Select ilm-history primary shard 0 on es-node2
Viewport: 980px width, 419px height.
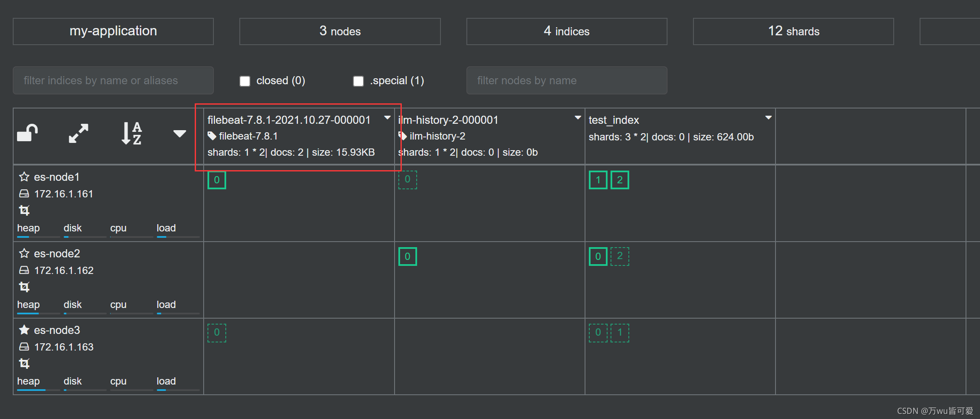click(x=407, y=257)
